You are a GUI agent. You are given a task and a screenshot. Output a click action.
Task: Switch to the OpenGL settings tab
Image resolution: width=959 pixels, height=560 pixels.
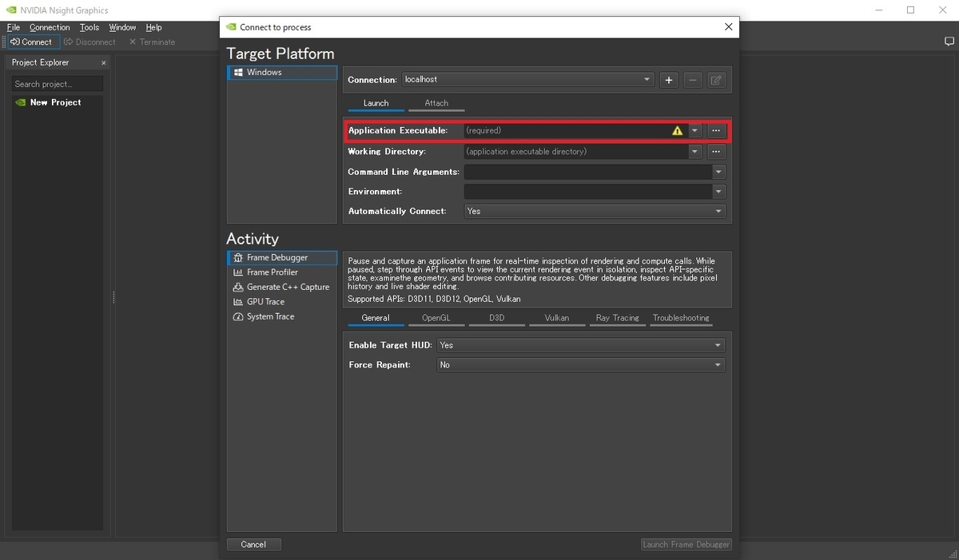[x=436, y=318]
